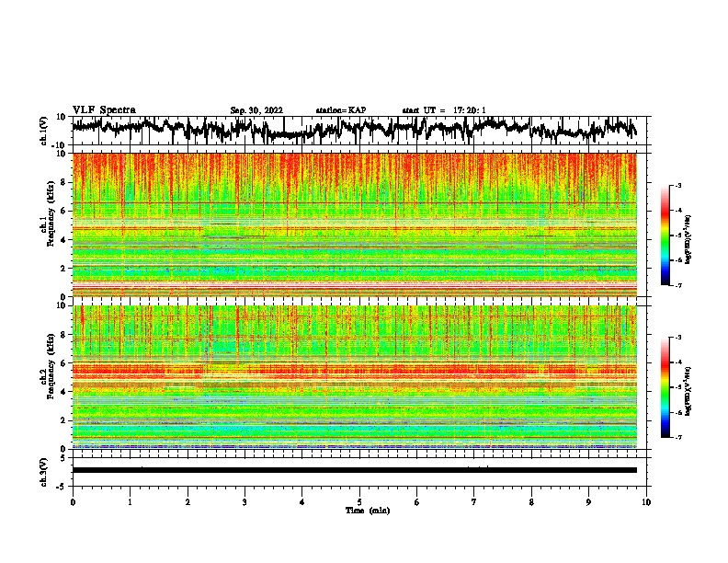Click time axis tick label "10"

coord(646,502)
